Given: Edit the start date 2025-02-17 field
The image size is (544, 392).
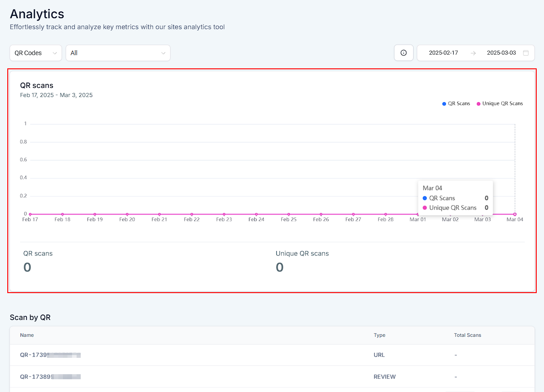Looking at the screenshot, I should tap(443, 53).
